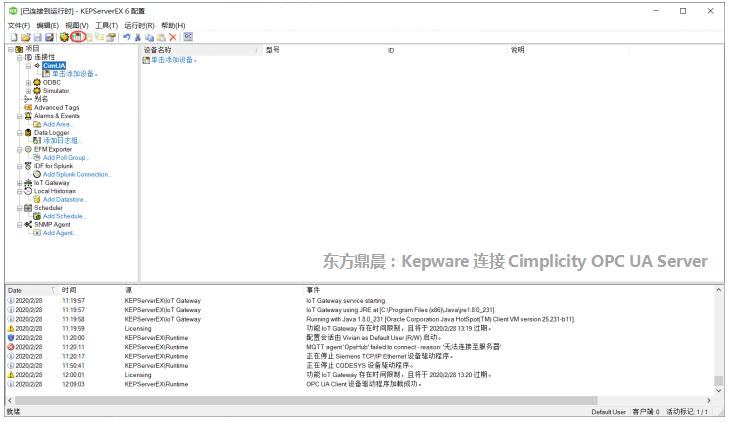Open the 运行时(R) menu
This screenshot has height=422, width=730.
click(139, 25)
